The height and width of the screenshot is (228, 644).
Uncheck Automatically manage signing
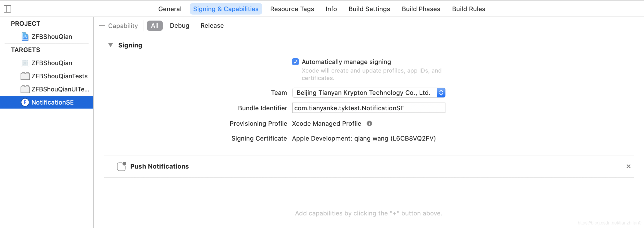point(295,62)
